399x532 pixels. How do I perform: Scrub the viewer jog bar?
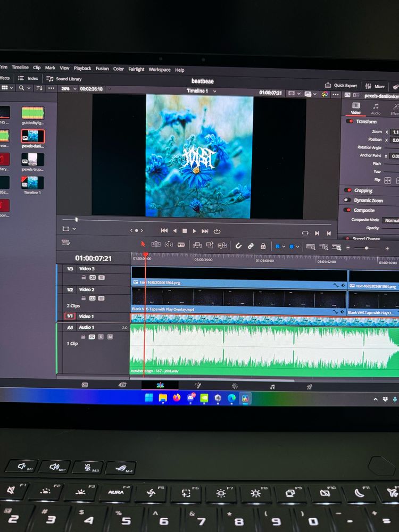[x=197, y=222]
